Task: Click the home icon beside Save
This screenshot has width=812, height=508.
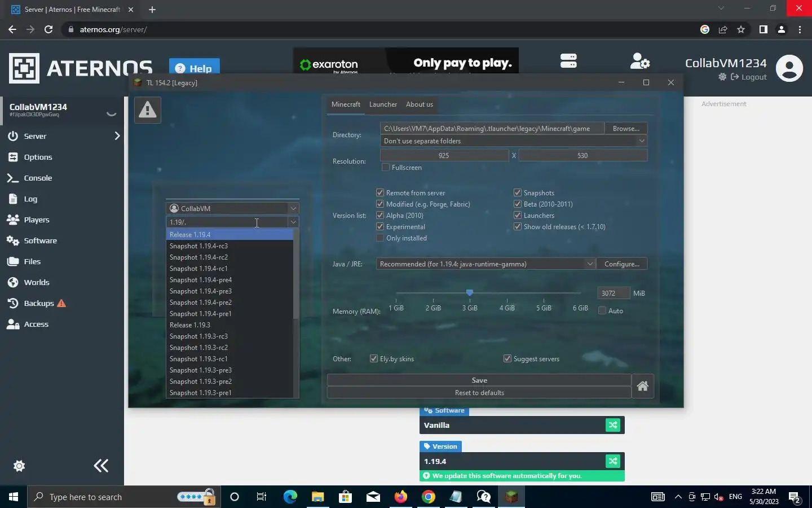Action: tap(642, 387)
